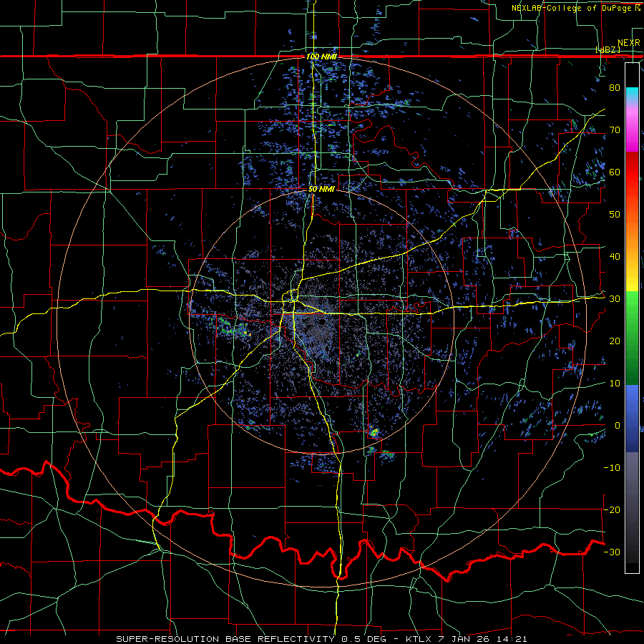The height and width of the screenshot is (644, 644).
Task: Click the yellow-green strong echo south-southeast of radar
Action: point(374,431)
